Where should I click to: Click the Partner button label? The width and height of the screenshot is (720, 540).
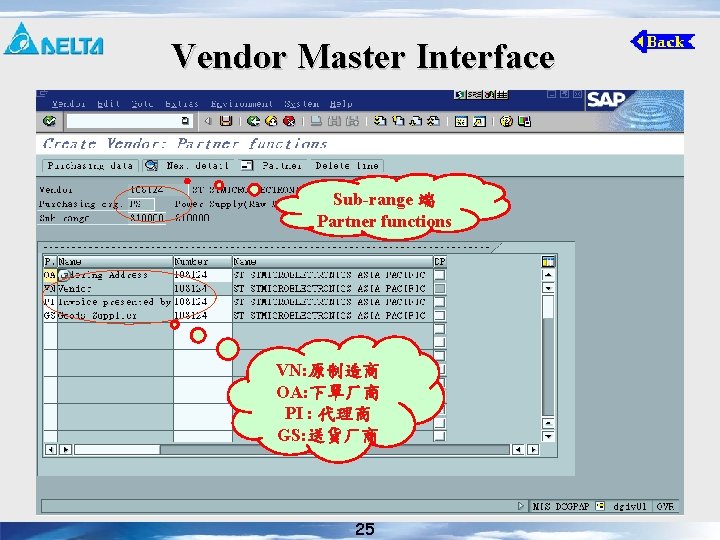click(x=282, y=165)
